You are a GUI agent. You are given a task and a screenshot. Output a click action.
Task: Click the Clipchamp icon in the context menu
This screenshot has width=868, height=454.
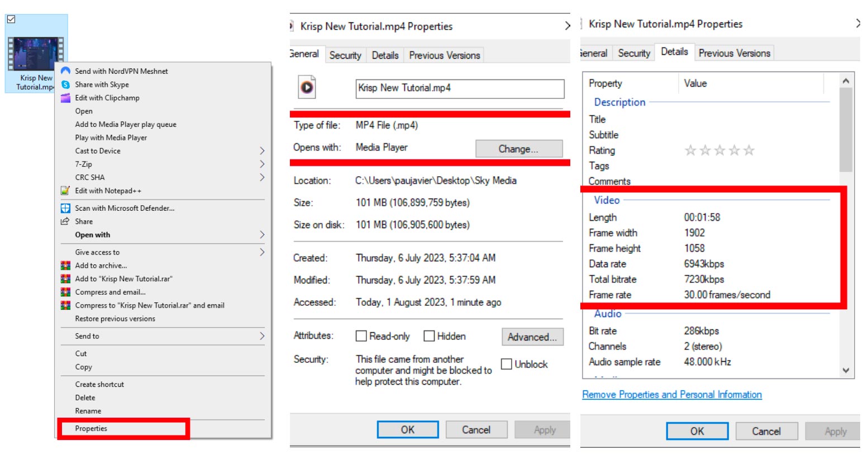pos(65,98)
